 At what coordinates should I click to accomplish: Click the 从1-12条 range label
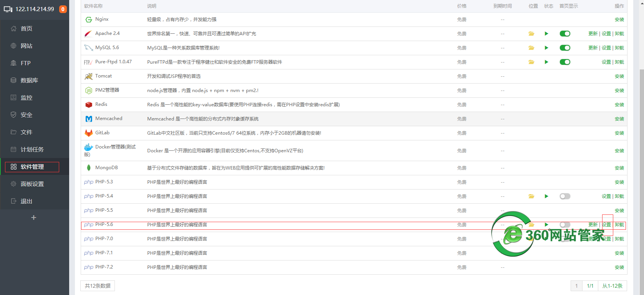[x=612, y=286]
